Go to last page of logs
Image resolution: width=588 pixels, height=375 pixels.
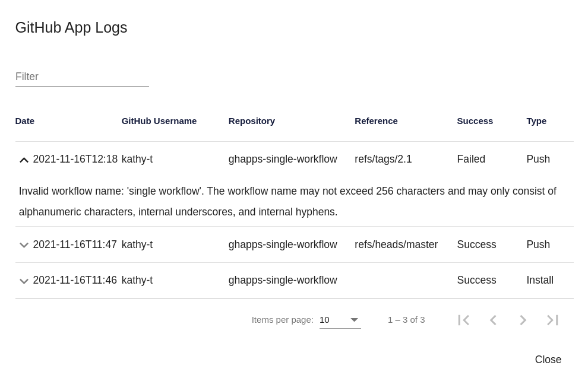(552, 320)
